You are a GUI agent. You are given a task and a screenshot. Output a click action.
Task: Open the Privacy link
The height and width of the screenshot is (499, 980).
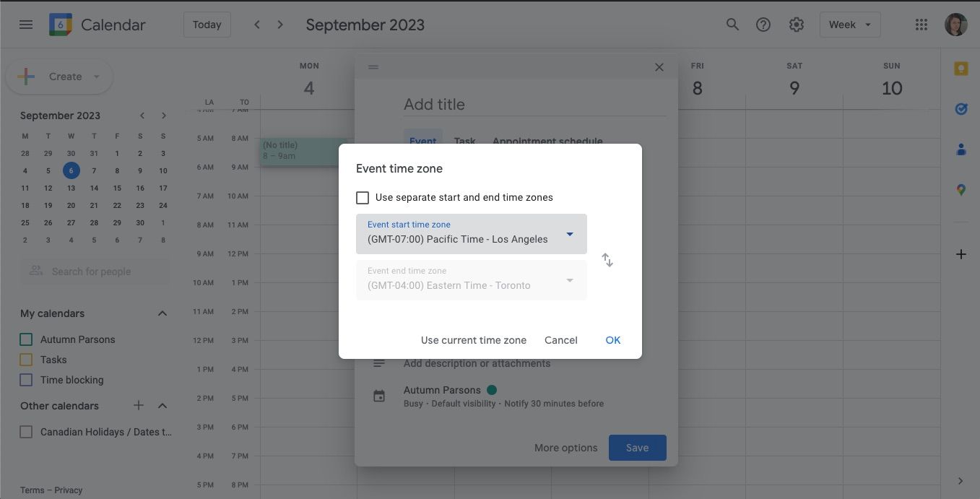point(69,490)
